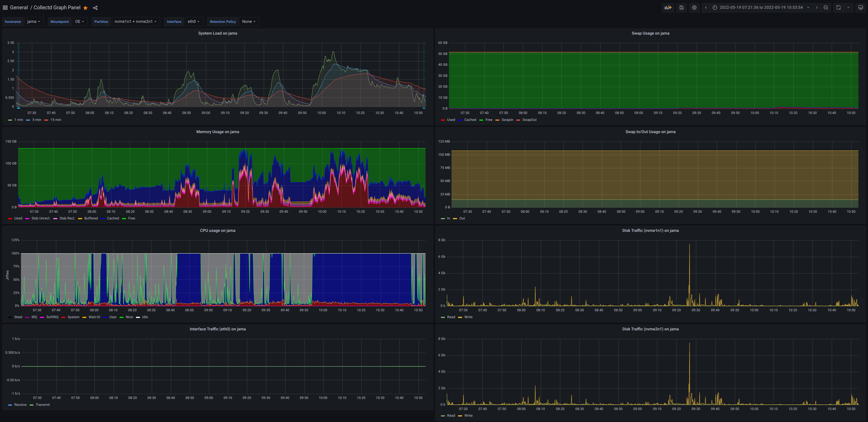Screen dimensions: 868x422
Task: Open the Retention Policy None dropdown
Action: [x=249, y=21]
